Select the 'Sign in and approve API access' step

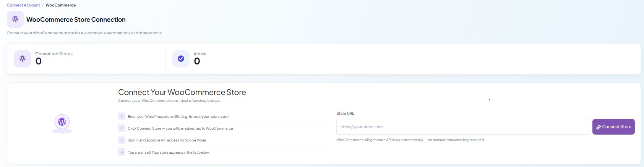tap(167, 140)
